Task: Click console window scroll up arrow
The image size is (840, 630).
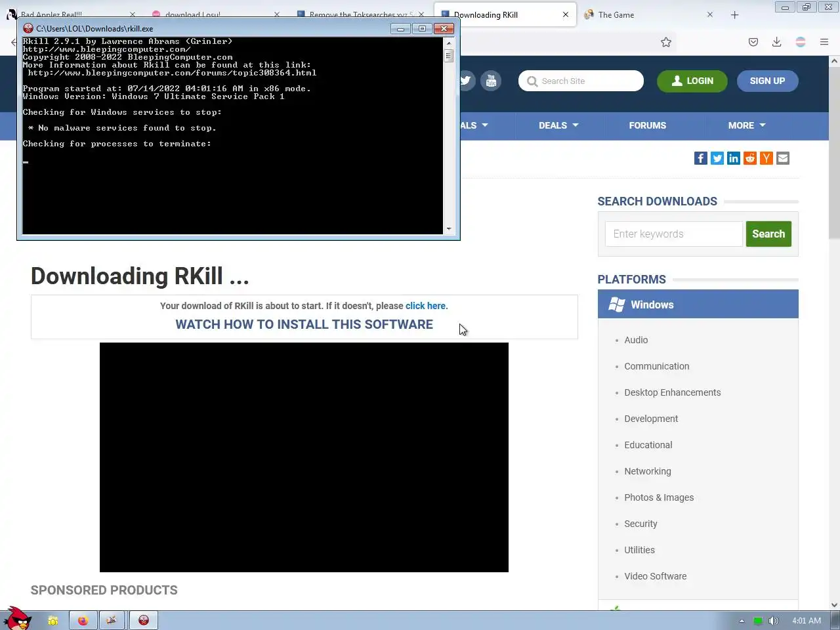Action: tap(449, 43)
